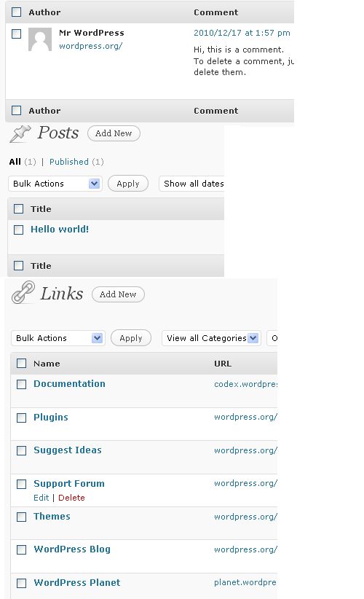Select the All posts filter
The height and width of the screenshot is (599, 364).
[x=15, y=162]
